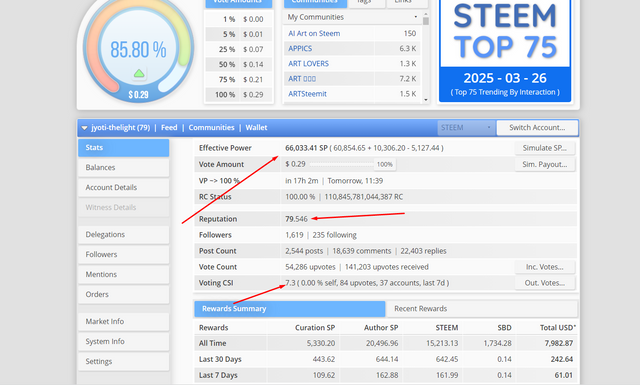Click Last 30 Days rewards row label
Screen dimensions: 640x385
(220, 359)
